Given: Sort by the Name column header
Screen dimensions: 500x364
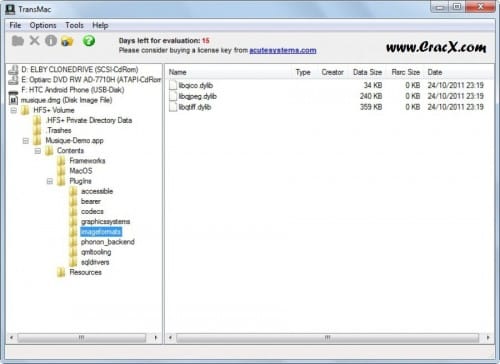Looking at the screenshot, I should (229, 72).
